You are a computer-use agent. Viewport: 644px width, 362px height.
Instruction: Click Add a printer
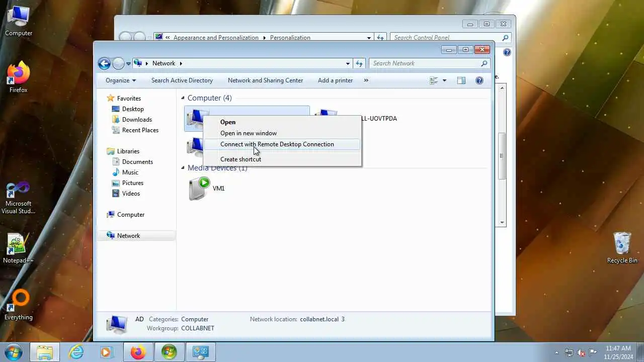336,80
